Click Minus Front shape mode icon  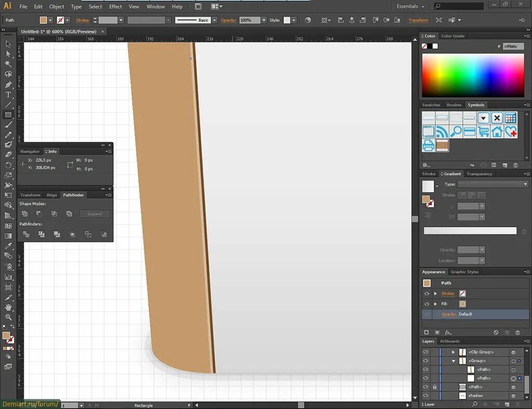click(39, 213)
